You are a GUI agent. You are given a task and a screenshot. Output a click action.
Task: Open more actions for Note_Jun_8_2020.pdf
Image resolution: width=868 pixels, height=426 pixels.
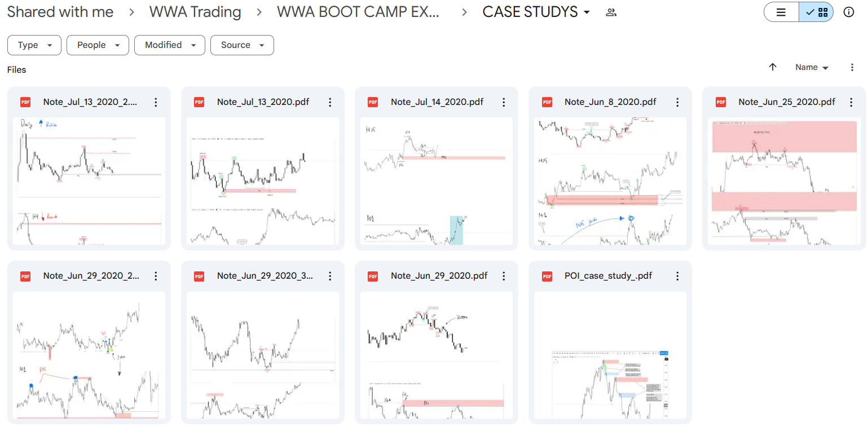pyautogui.click(x=677, y=102)
